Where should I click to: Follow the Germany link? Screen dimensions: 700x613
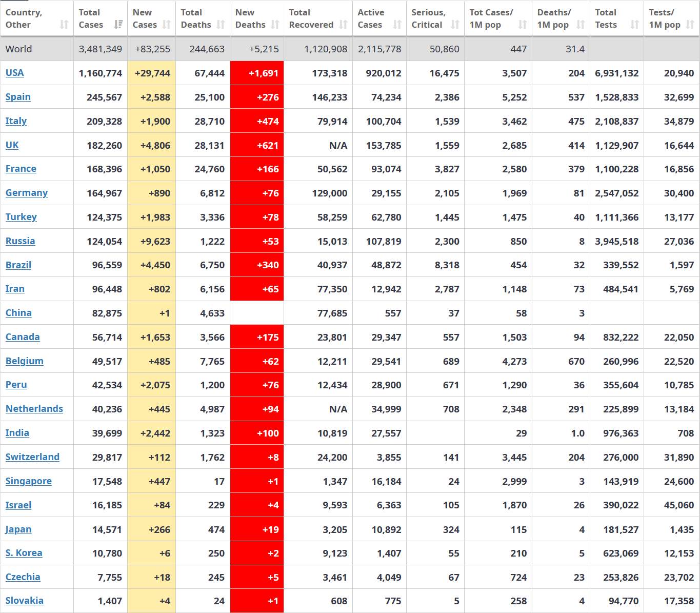(27, 193)
